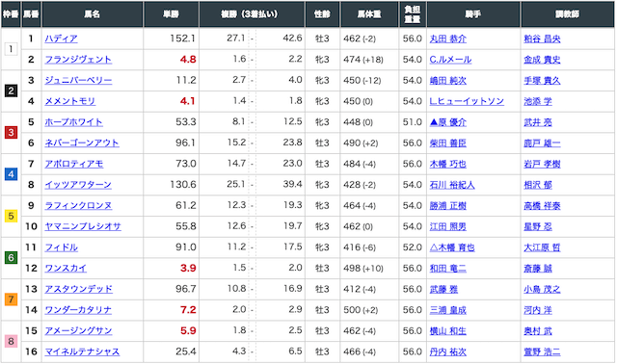Open horse link メメントモリ
The width and height of the screenshot is (617, 364).
click(70, 101)
